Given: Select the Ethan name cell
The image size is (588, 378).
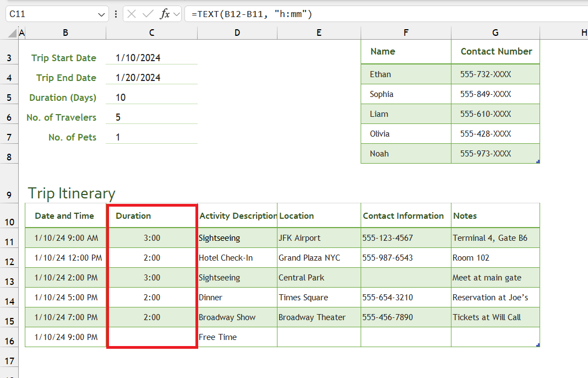Looking at the screenshot, I should [406, 74].
